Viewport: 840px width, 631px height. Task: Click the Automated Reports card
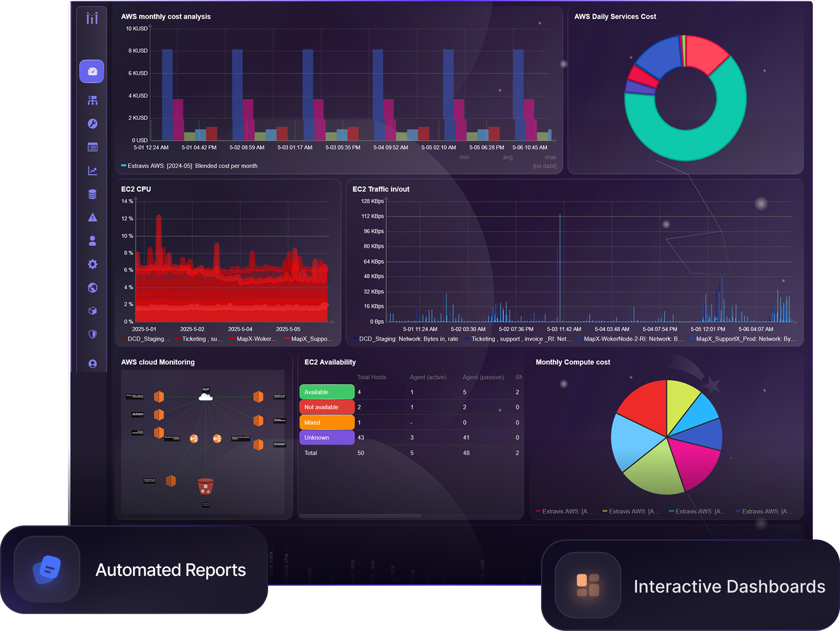(x=134, y=570)
